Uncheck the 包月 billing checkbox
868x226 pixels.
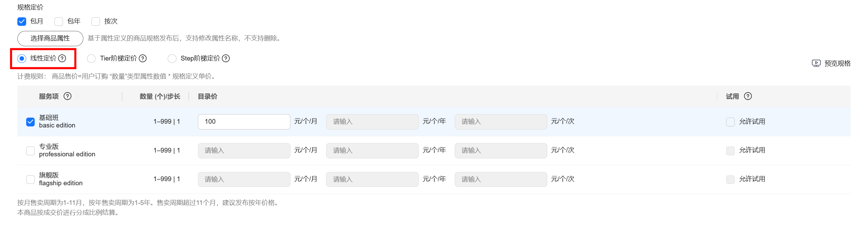pos(22,21)
